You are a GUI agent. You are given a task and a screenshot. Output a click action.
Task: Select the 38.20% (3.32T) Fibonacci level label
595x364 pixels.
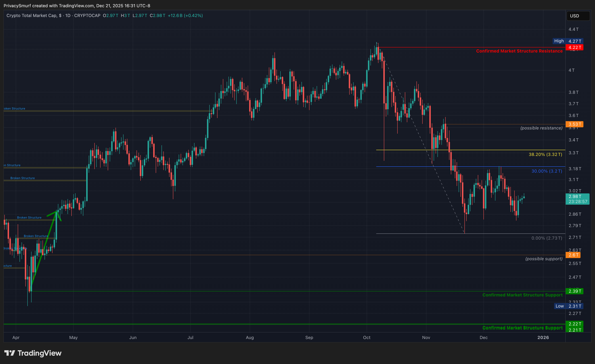545,154
